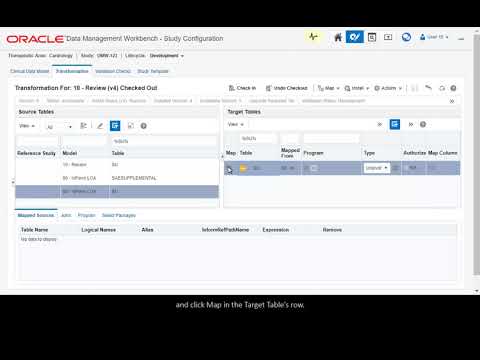
Task: Open the View menu in Source Tables
Action: click(27, 126)
